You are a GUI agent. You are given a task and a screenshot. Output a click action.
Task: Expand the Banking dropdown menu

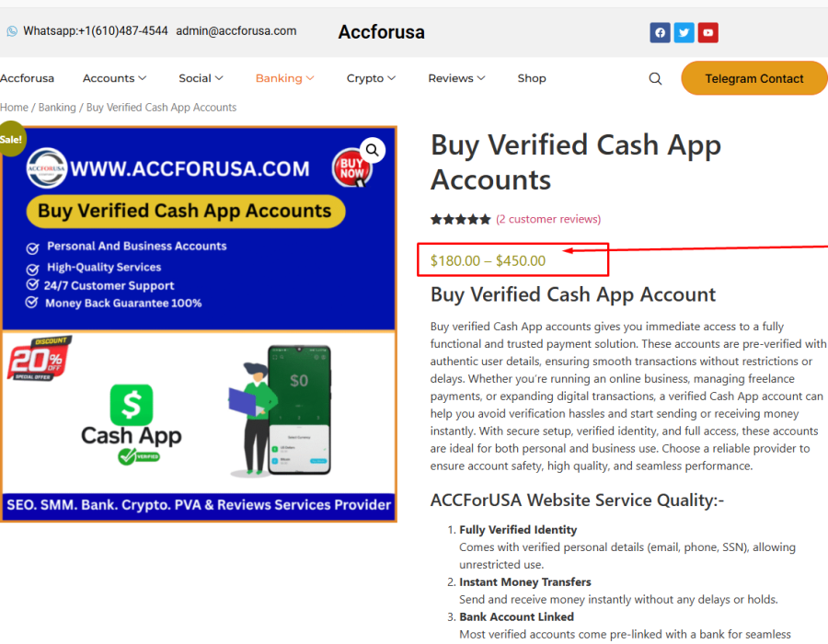284,78
